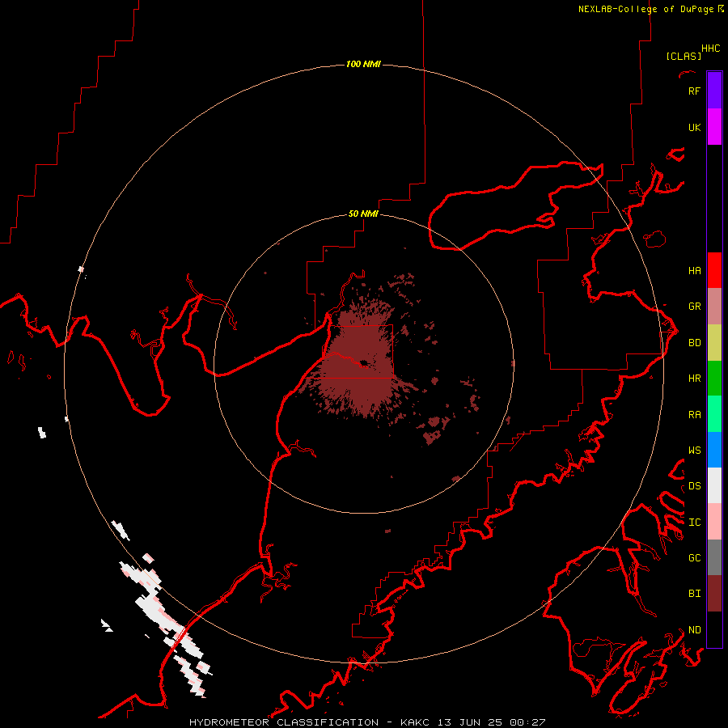Click the HR legend label

point(694,379)
